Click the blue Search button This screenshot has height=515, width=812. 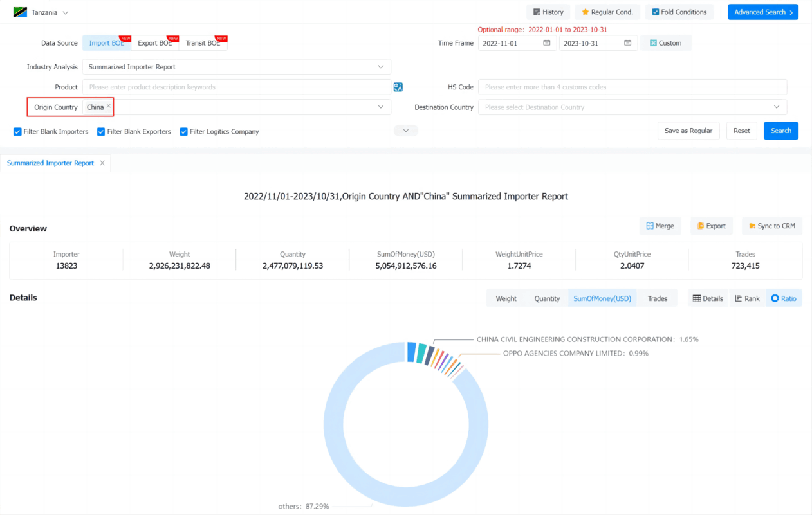point(781,131)
